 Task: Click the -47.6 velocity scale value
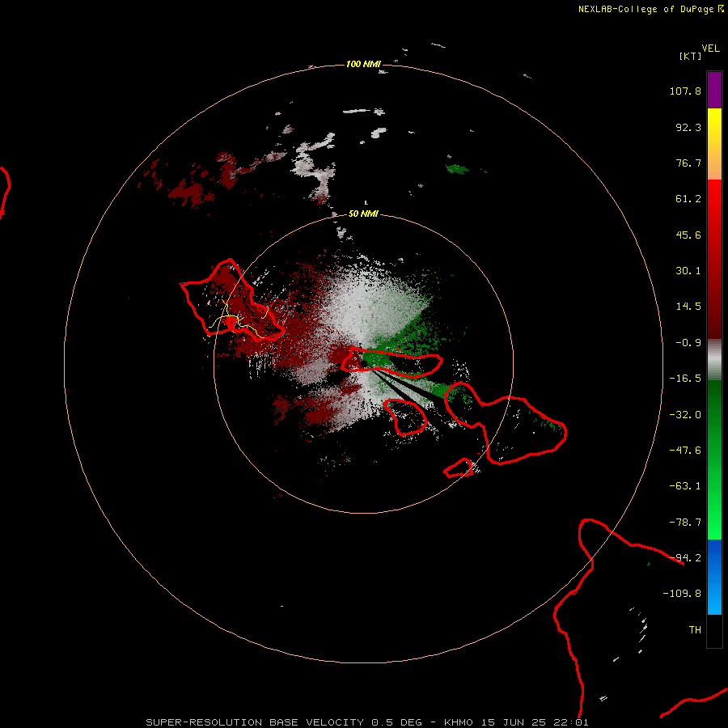tap(685, 451)
